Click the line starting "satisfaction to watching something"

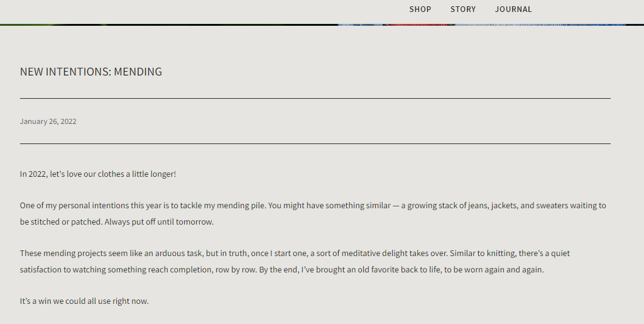(281, 269)
